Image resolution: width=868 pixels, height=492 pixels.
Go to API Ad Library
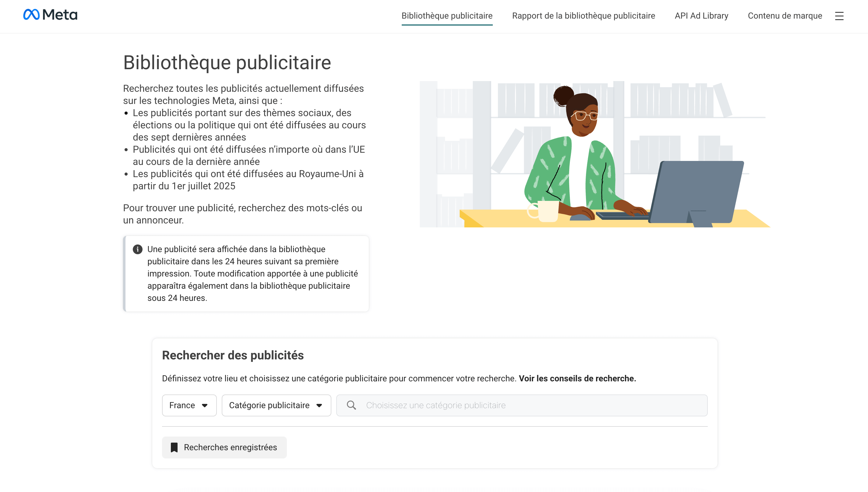(x=701, y=16)
